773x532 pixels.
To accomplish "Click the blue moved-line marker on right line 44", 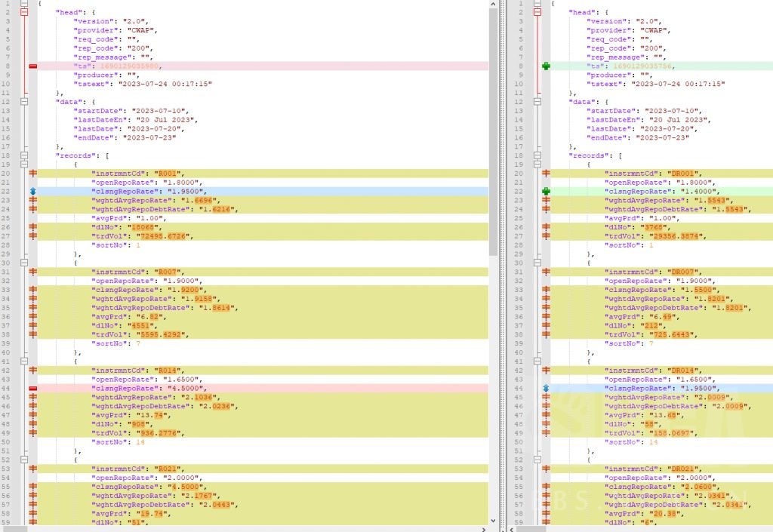I will coord(546,388).
